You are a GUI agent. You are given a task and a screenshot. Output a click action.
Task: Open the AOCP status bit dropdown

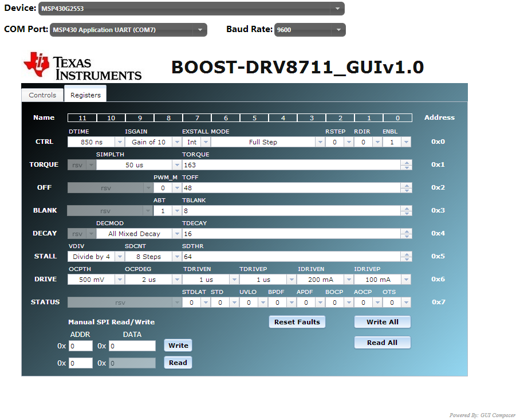(x=368, y=302)
